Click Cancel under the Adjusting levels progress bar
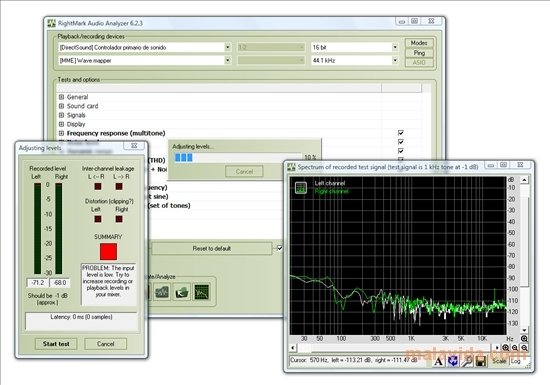The width and height of the screenshot is (550, 385). point(244,171)
